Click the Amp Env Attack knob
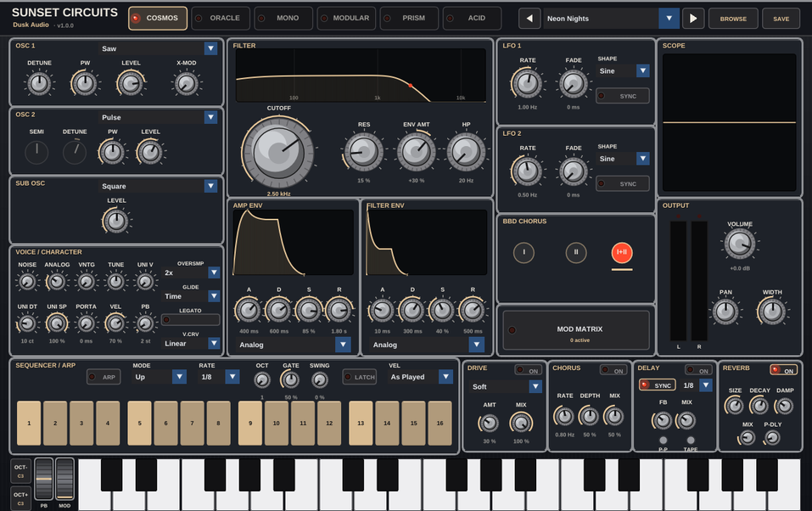The image size is (812, 511). [x=248, y=311]
